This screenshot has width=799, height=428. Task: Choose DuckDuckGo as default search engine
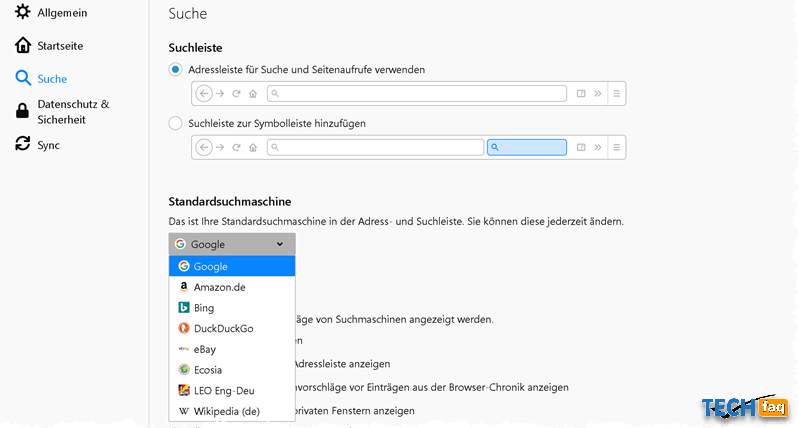click(x=232, y=329)
